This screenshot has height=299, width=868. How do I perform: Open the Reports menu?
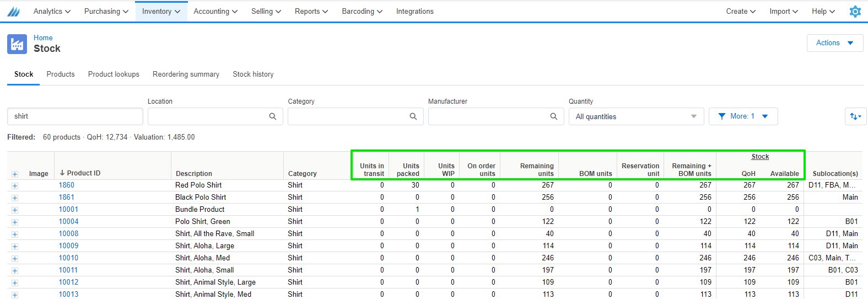point(311,11)
